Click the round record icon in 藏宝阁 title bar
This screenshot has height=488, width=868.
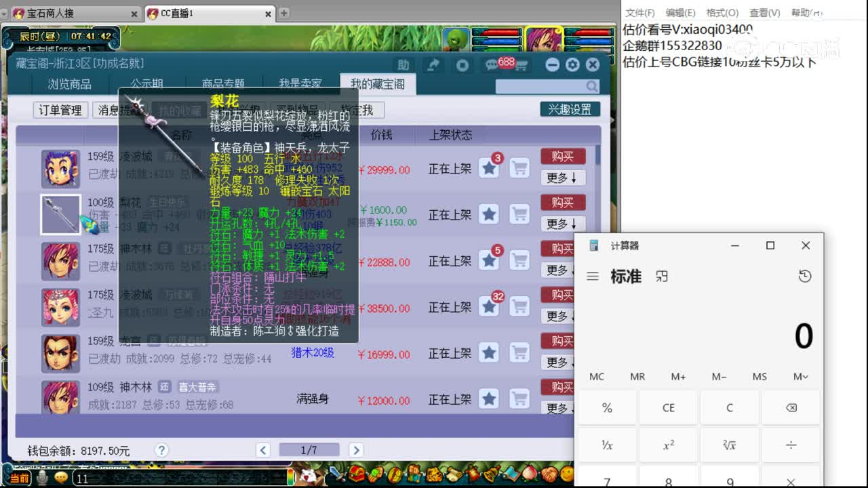click(x=462, y=65)
